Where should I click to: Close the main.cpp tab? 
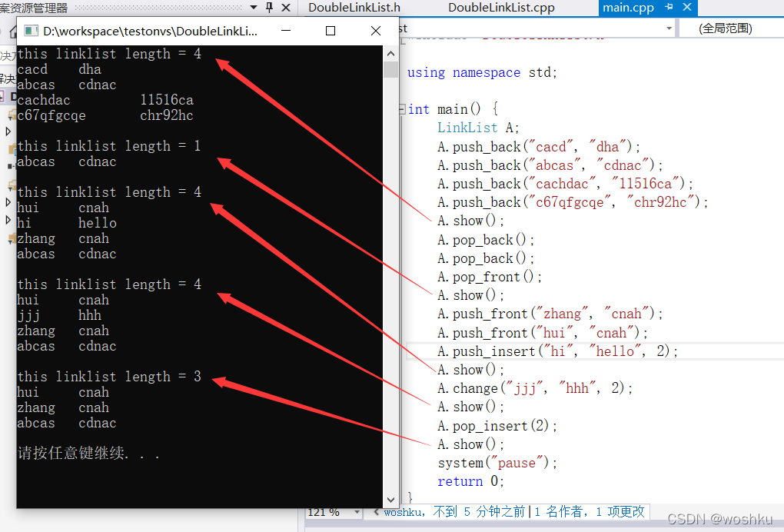coord(687,7)
